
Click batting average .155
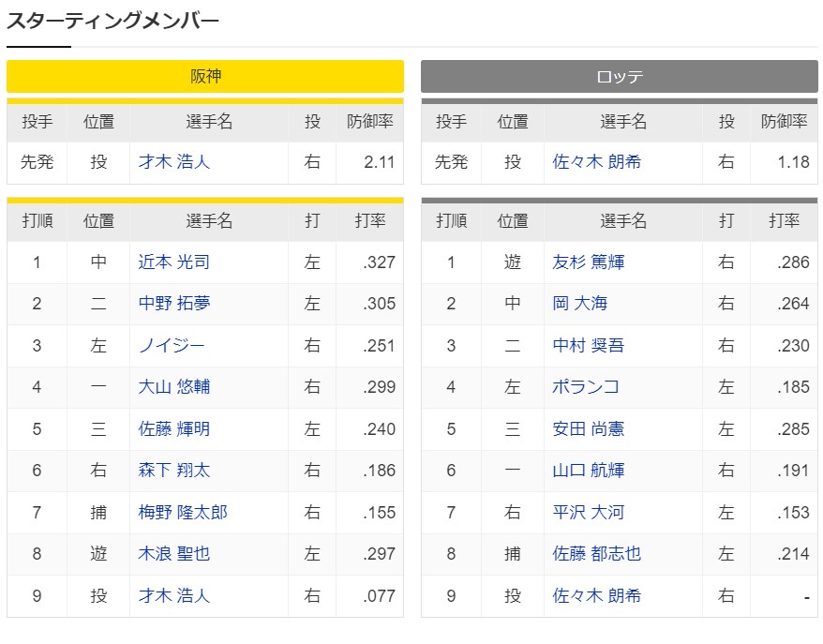379,512
